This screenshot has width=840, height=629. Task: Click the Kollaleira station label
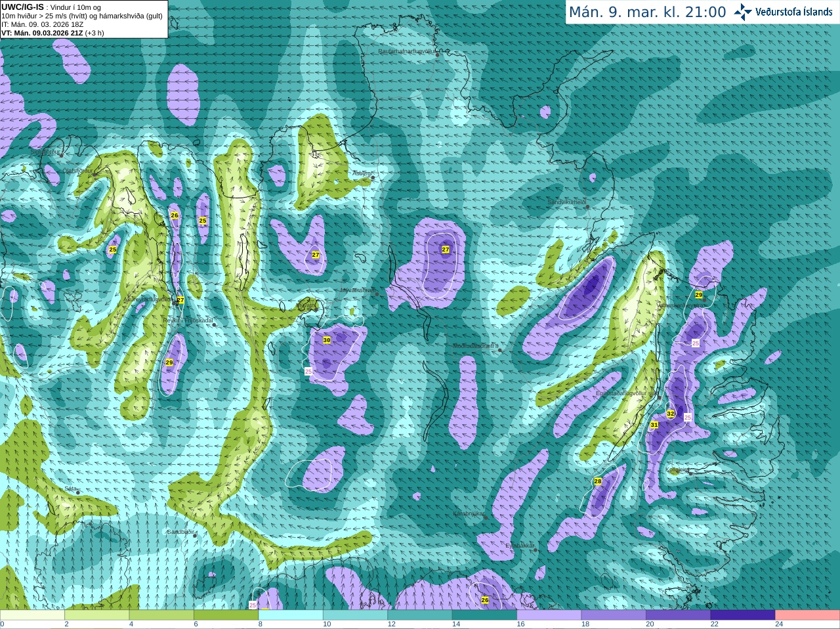point(678,470)
